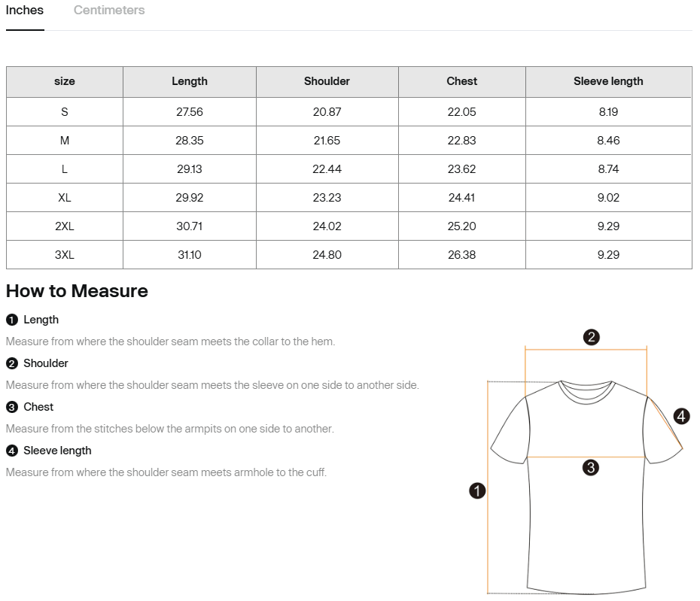Click the Sleeve length column header
The image size is (700, 601).
point(608,81)
